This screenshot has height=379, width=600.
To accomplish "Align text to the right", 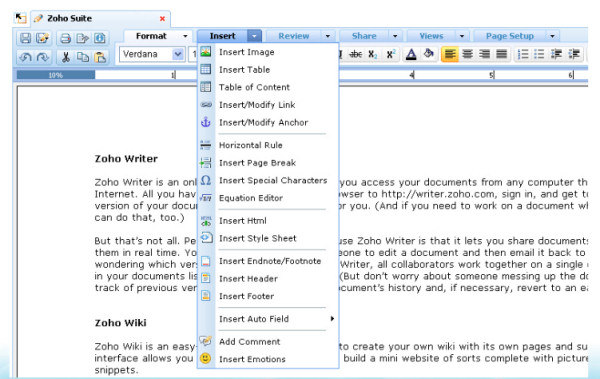I will (484, 54).
